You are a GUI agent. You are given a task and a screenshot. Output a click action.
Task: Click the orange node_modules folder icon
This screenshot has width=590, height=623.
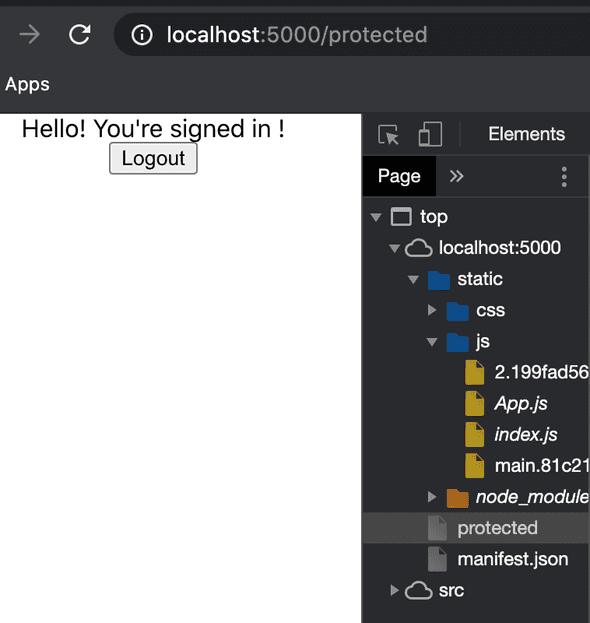coord(458,498)
